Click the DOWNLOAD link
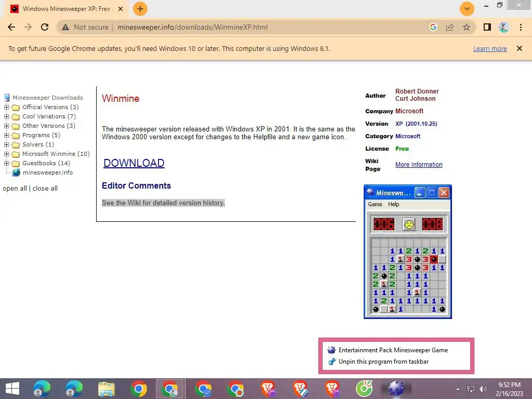 pyautogui.click(x=134, y=163)
